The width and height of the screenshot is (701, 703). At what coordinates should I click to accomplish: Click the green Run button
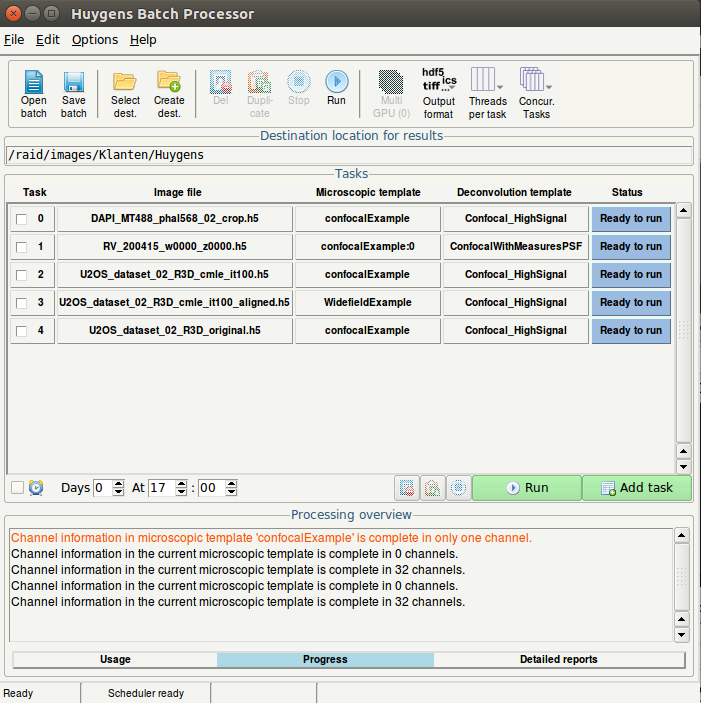click(526, 488)
